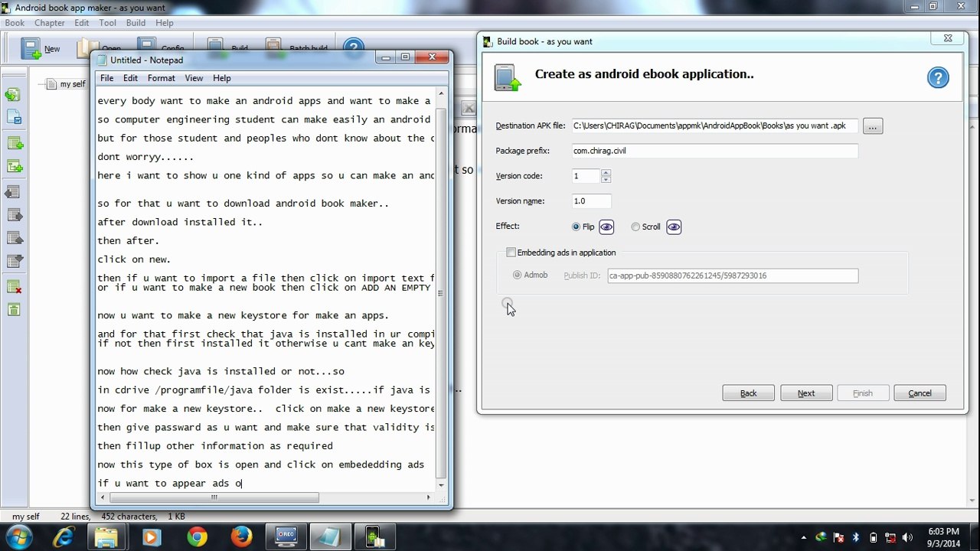Open main window Edit menu

tap(82, 23)
